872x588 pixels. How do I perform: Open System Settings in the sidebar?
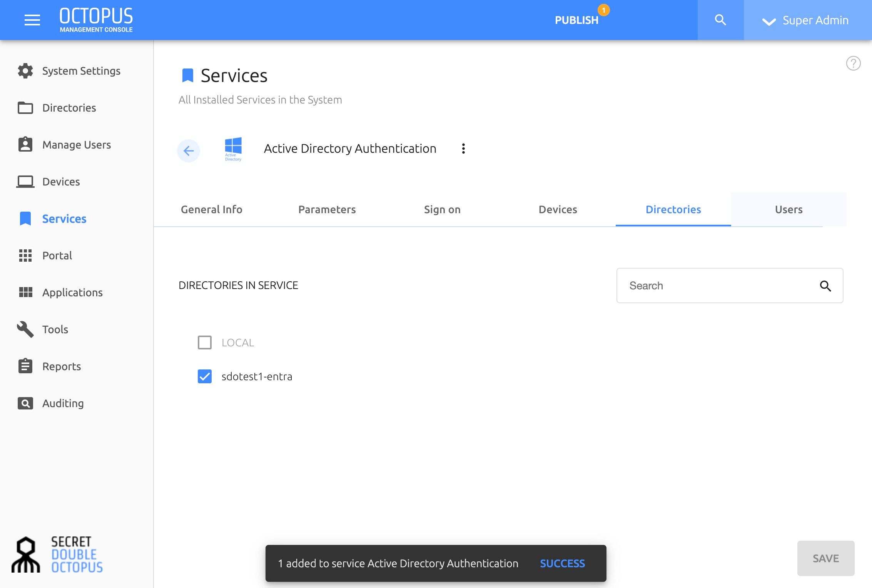pos(81,71)
